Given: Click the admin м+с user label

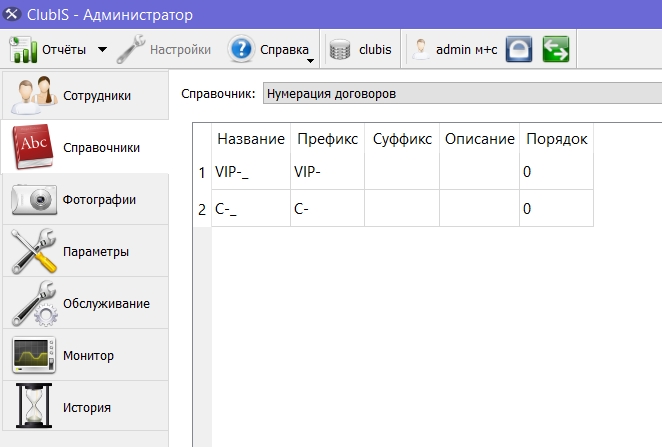Looking at the screenshot, I should pos(467,50).
